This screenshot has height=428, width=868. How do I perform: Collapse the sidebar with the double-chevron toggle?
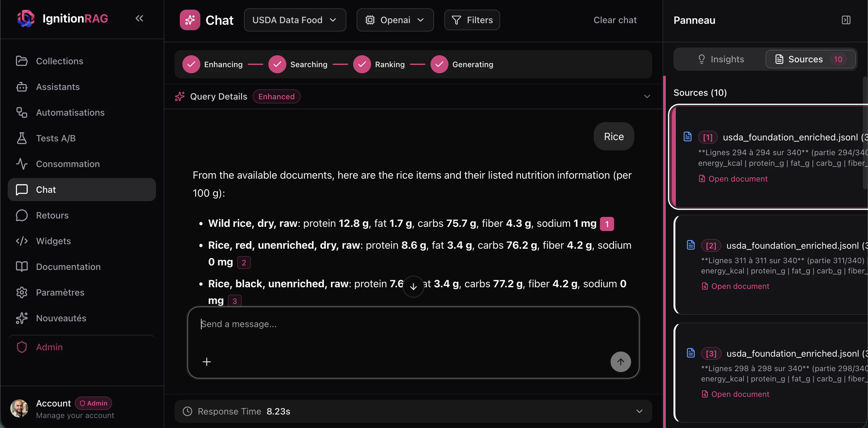tap(140, 19)
